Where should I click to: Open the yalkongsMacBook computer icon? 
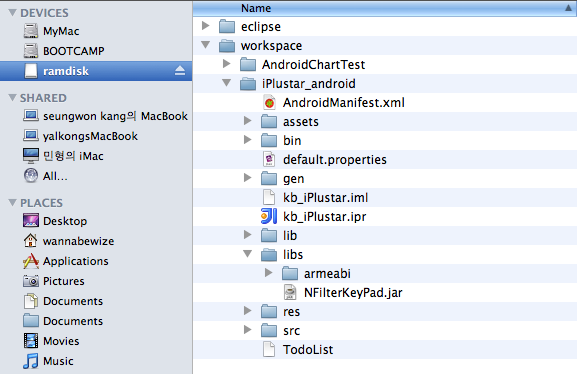pos(31,135)
